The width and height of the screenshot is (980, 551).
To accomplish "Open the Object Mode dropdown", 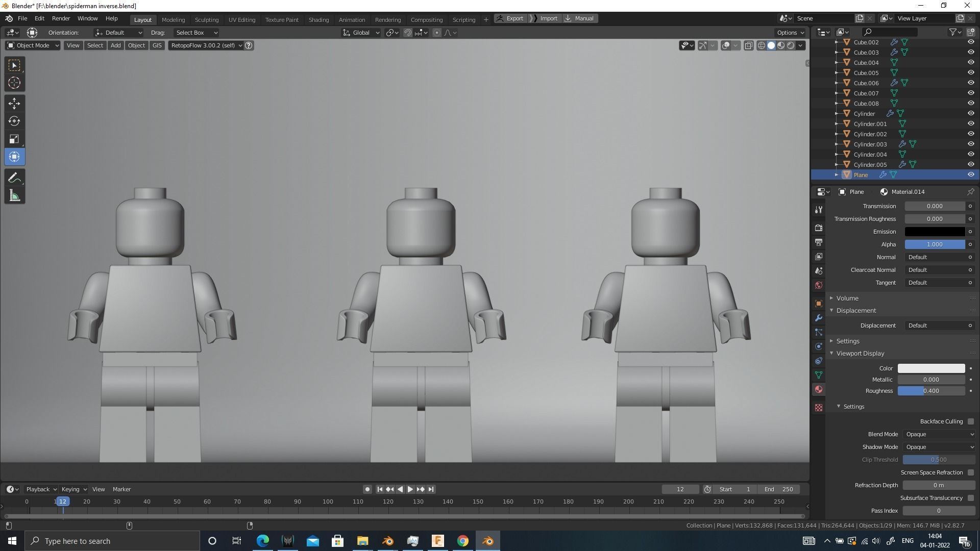I will (33, 45).
